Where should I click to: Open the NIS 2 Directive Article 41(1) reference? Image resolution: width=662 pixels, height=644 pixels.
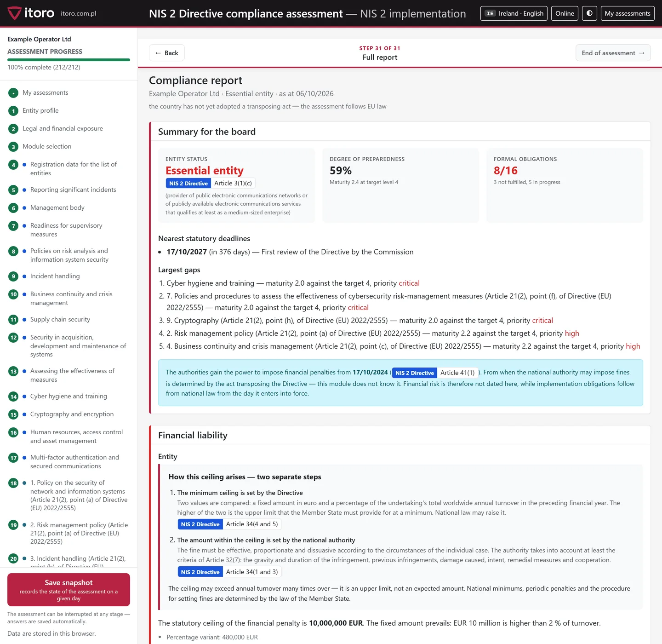point(435,373)
